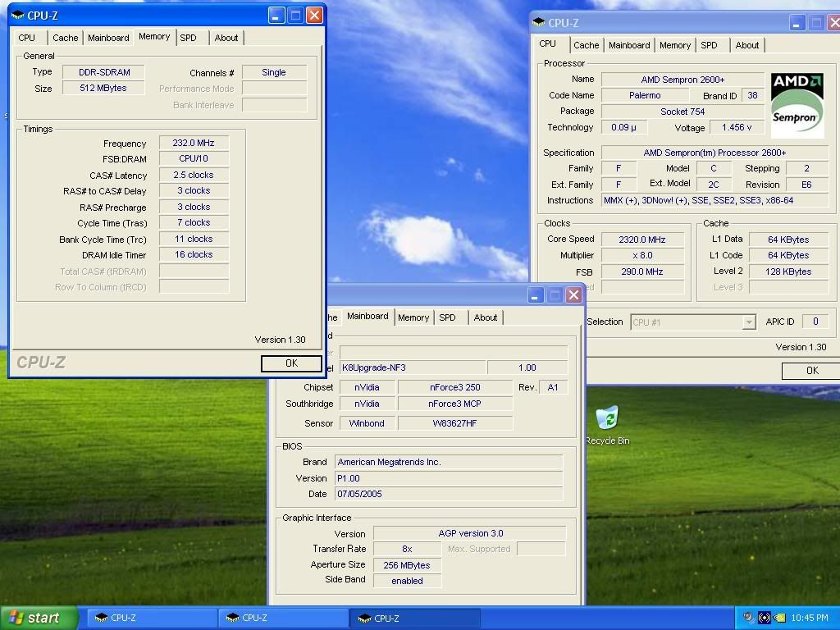Viewport: 840px width, 630px height.
Task: Click the 11 clocks Trc value
Action: 194,239
